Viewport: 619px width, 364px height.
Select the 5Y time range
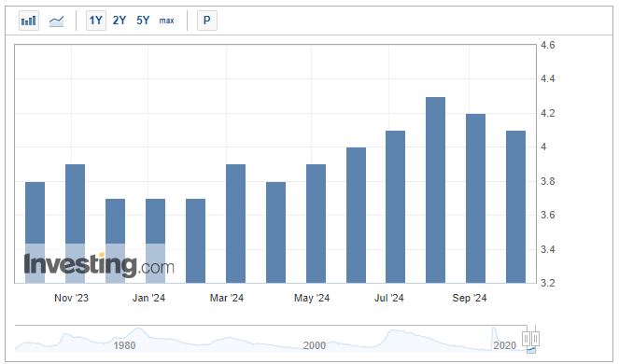[143, 21]
